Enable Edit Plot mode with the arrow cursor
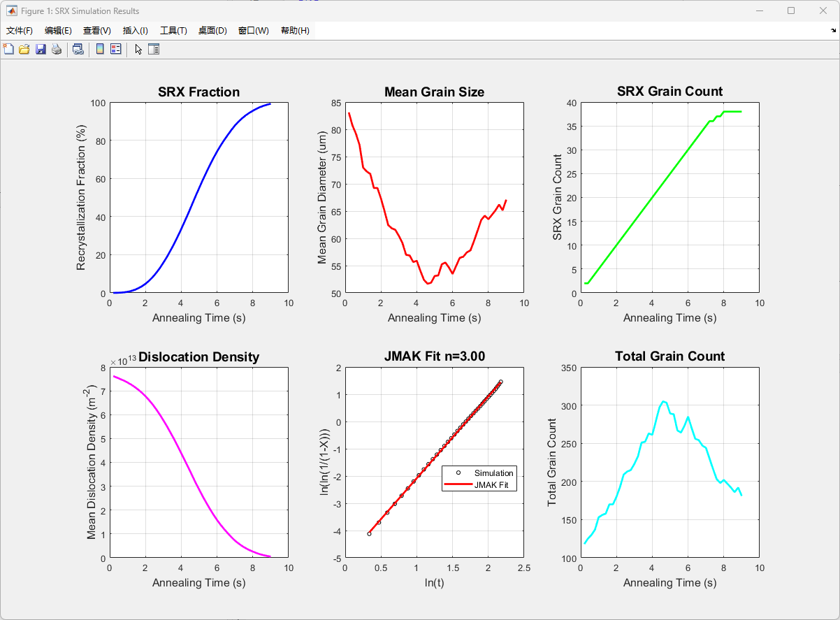Viewport: 840px width, 620px height. click(138, 49)
